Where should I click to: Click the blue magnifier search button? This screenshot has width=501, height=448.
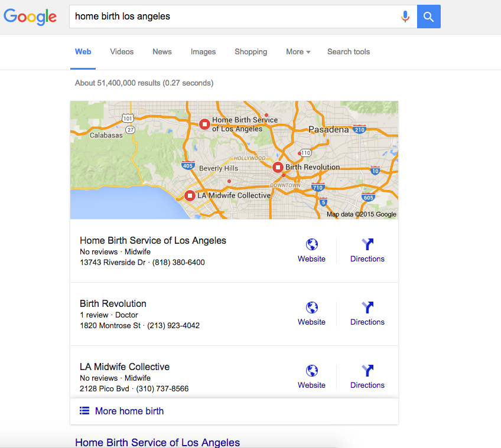click(428, 17)
